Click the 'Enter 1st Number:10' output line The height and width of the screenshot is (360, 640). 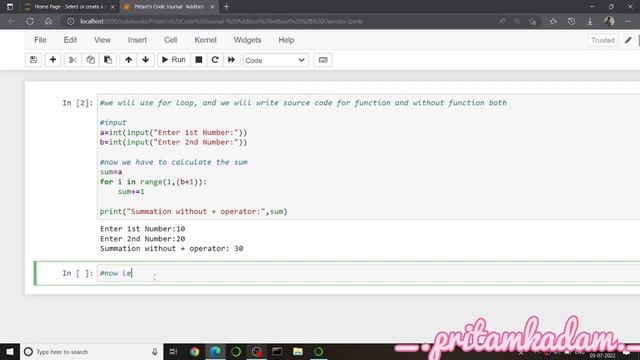[142, 229]
